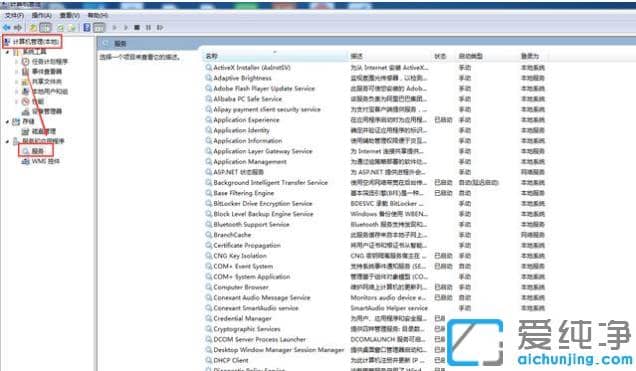Select 设备管理器 in the tree

(47, 111)
